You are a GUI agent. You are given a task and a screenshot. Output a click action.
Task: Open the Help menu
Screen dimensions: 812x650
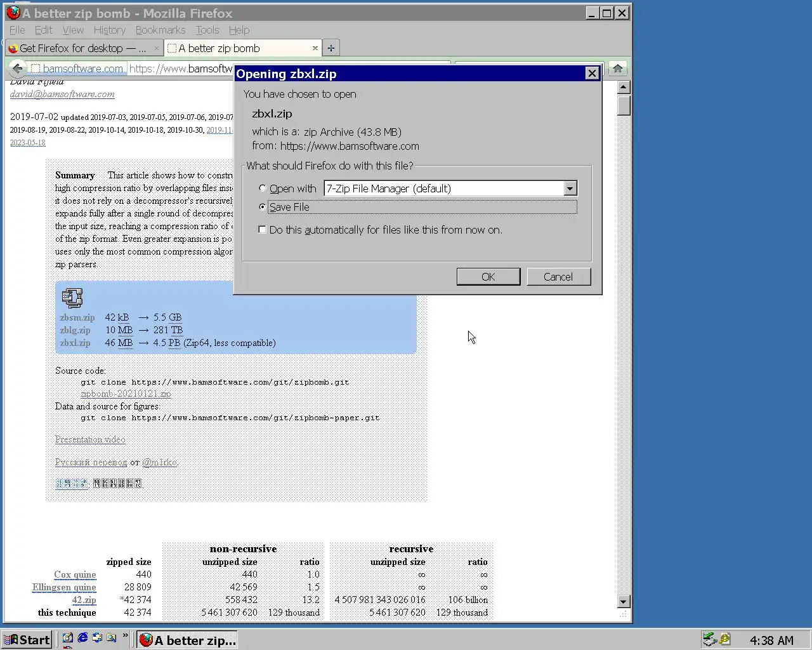tap(239, 30)
